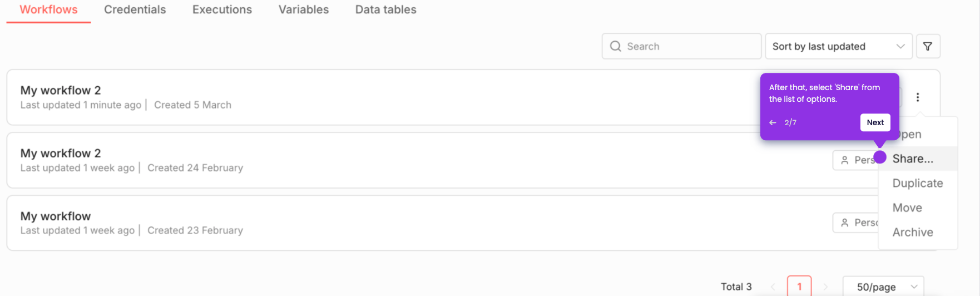Open the three-dot menu for top workflow
The image size is (980, 296).
918,97
